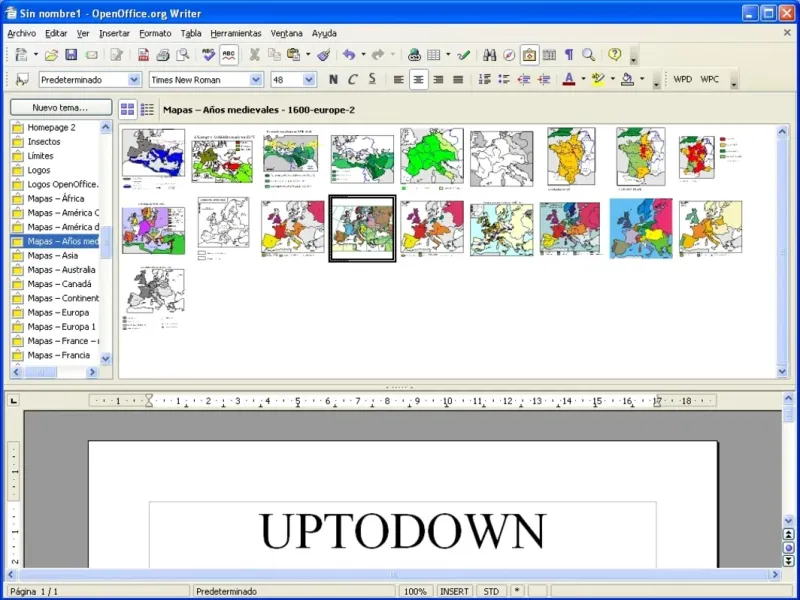Click the Redo arrow icon

(378, 55)
